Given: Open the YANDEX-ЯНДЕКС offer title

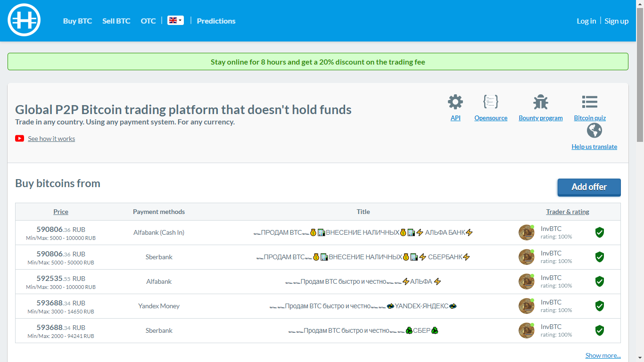Looking at the screenshot, I should point(363,306).
